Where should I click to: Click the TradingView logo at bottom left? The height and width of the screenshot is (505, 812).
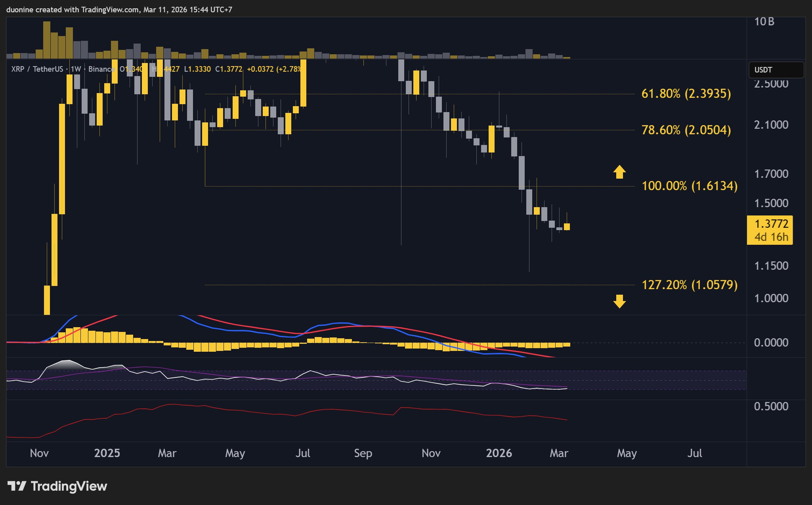click(x=55, y=486)
